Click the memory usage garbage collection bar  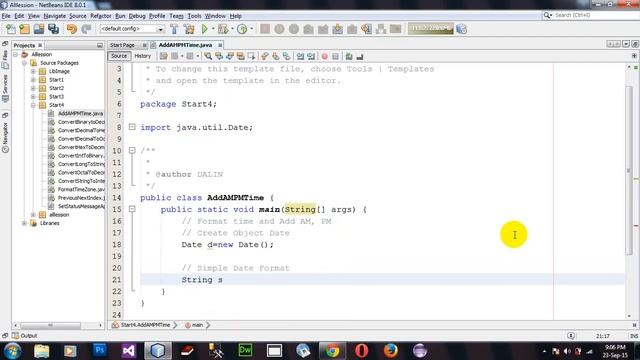431,29
